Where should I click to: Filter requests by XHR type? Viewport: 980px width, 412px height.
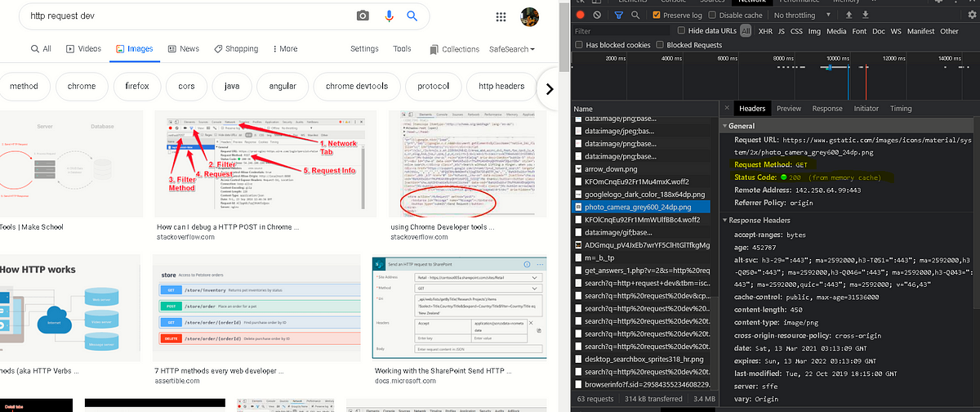[x=765, y=31]
